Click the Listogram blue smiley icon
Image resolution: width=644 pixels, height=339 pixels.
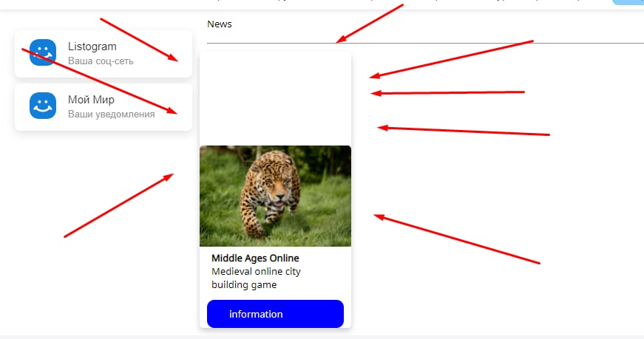tap(43, 52)
